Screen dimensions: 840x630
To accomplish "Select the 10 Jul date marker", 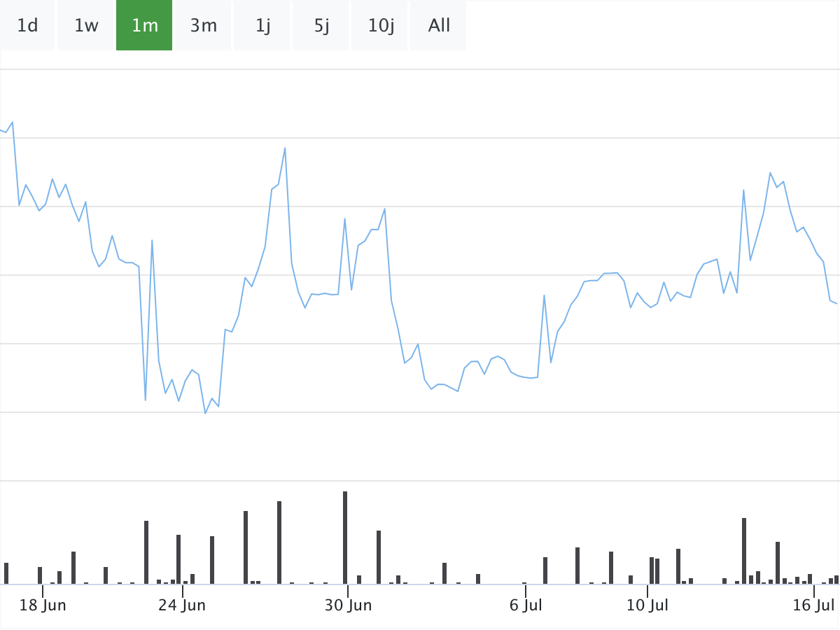I will click(647, 605).
